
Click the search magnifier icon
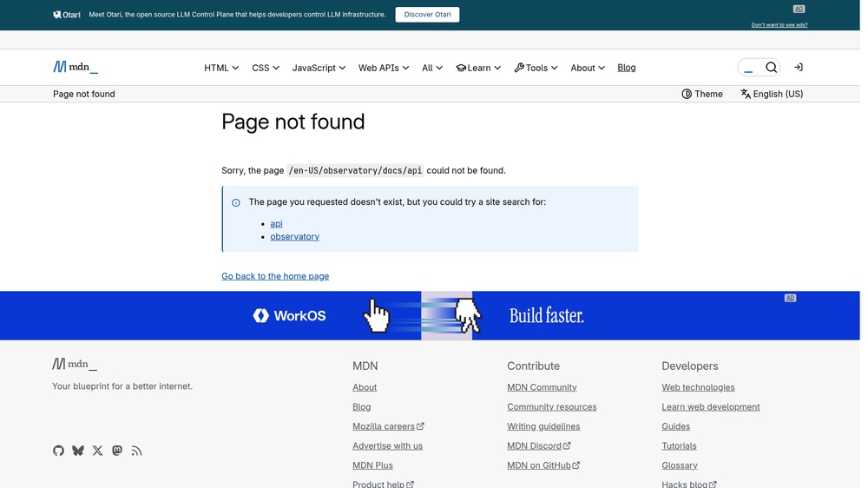click(771, 67)
